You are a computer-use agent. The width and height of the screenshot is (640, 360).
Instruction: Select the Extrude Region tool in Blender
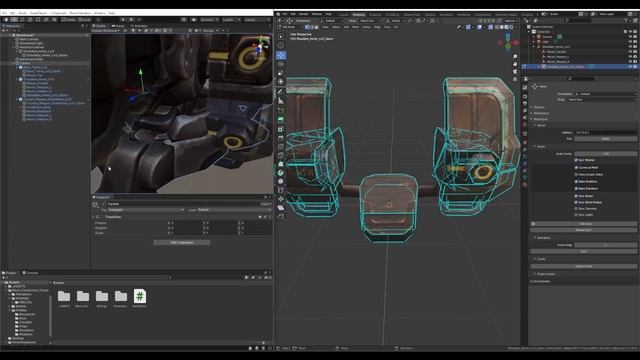[281, 120]
